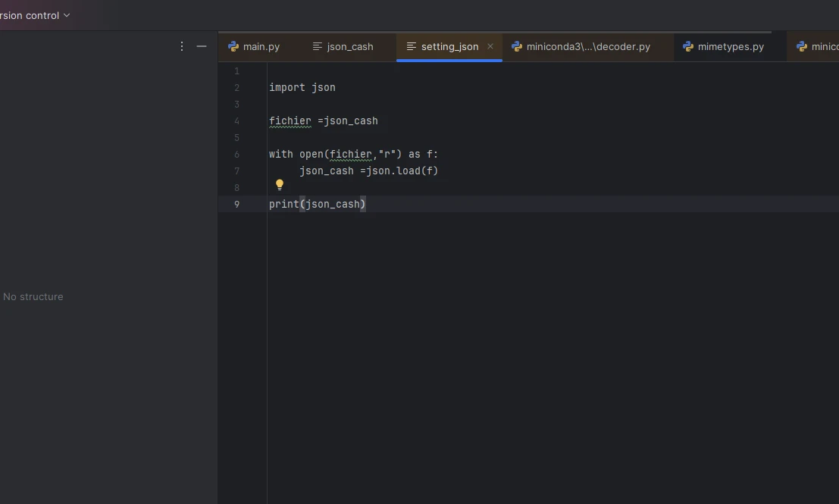Click the Python icon on the decoder.py tab

517,46
